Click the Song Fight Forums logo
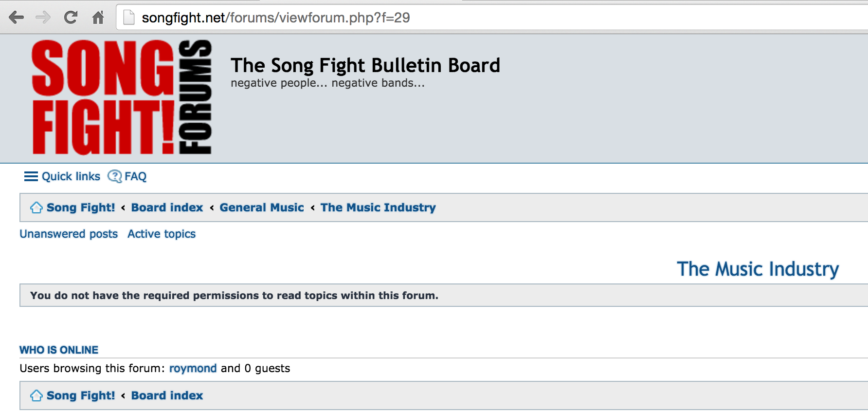 (x=122, y=97)
